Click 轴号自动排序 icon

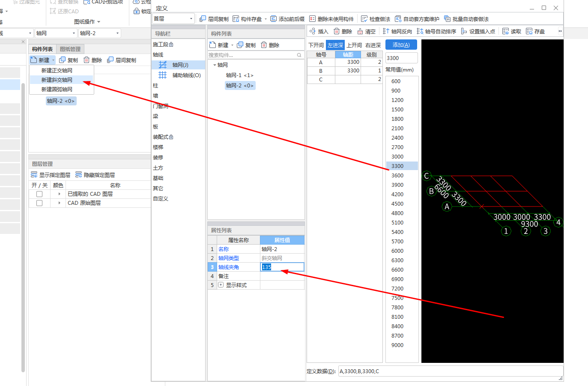point(420,31)
